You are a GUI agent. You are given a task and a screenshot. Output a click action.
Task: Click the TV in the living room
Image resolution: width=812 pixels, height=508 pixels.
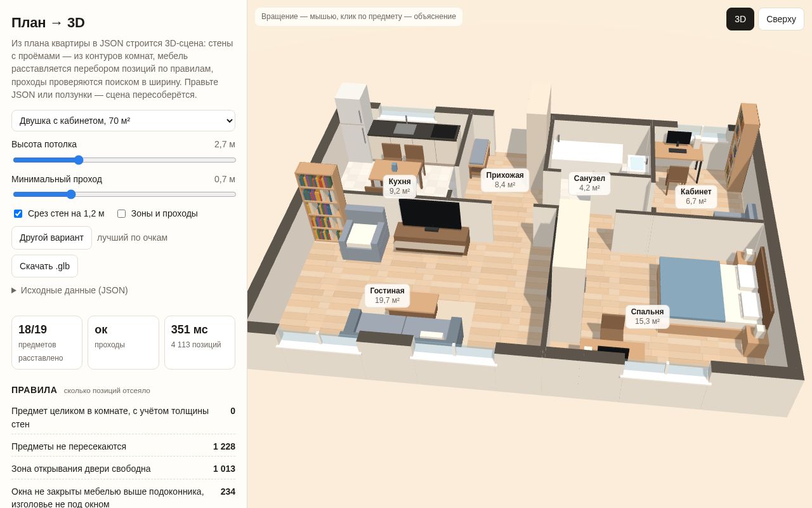coord(430,215)
